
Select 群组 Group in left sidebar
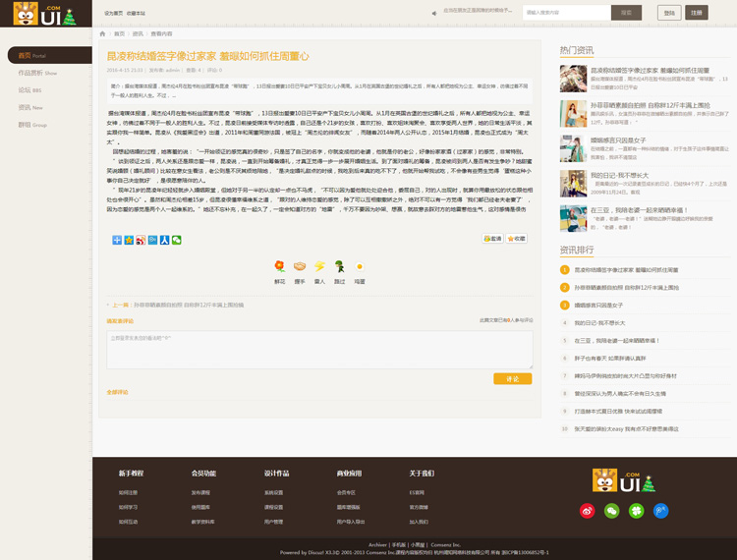[31, 125]
